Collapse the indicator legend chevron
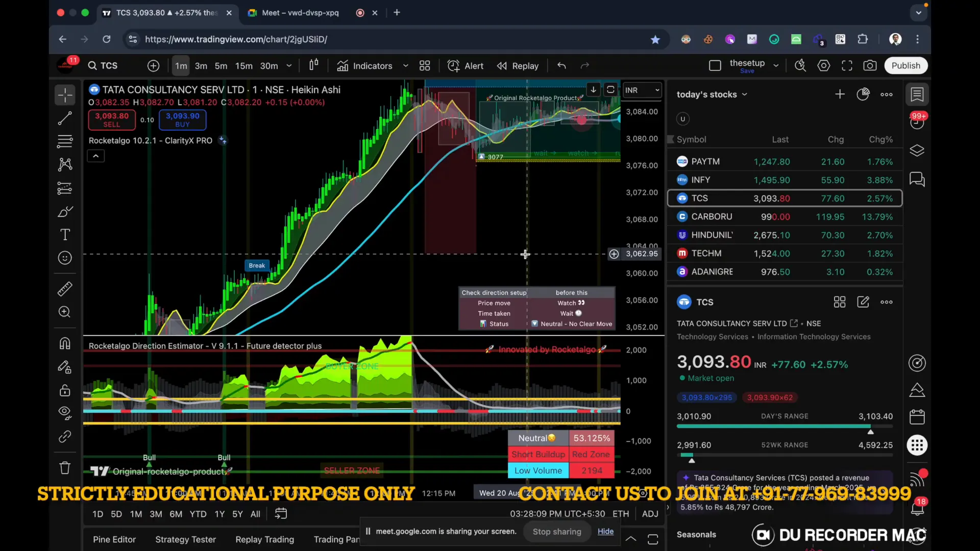 95,156
